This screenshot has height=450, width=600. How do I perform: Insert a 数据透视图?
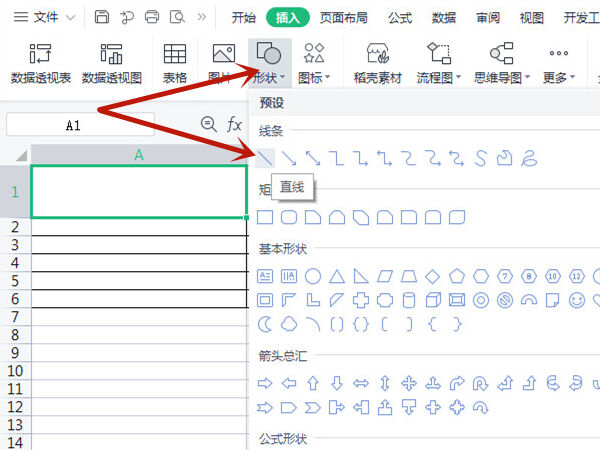pyautogui.click(x=112, y=64)
